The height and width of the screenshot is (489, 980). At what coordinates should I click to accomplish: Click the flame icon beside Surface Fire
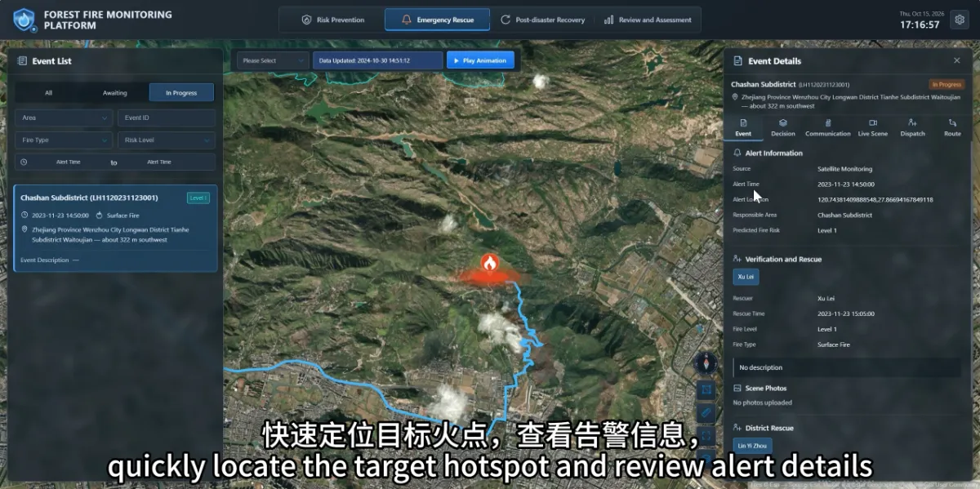pos(99,216)
